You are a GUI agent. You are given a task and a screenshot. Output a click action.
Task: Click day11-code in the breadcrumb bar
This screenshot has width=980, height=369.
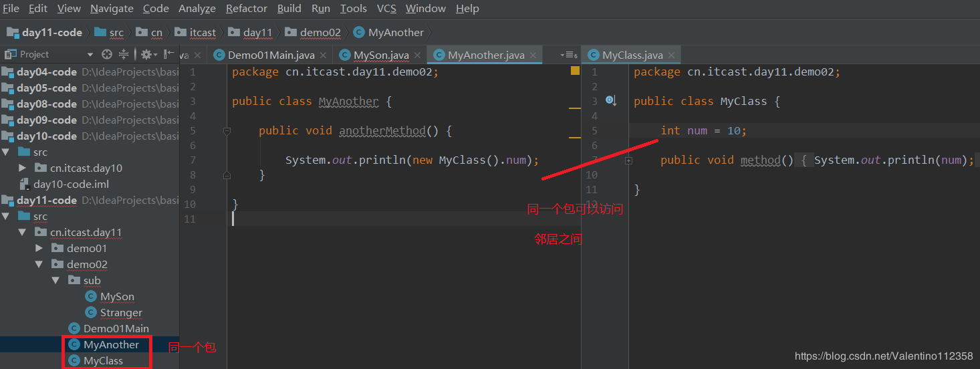point(44,32)
